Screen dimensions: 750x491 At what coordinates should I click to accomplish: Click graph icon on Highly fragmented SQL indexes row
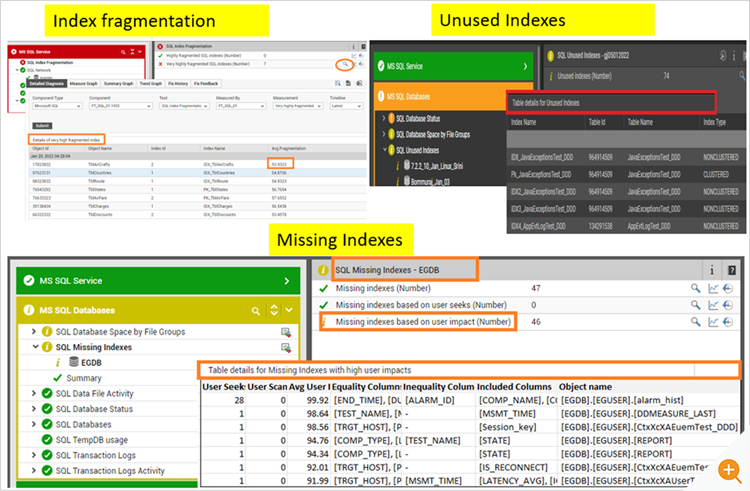[354, 56]
